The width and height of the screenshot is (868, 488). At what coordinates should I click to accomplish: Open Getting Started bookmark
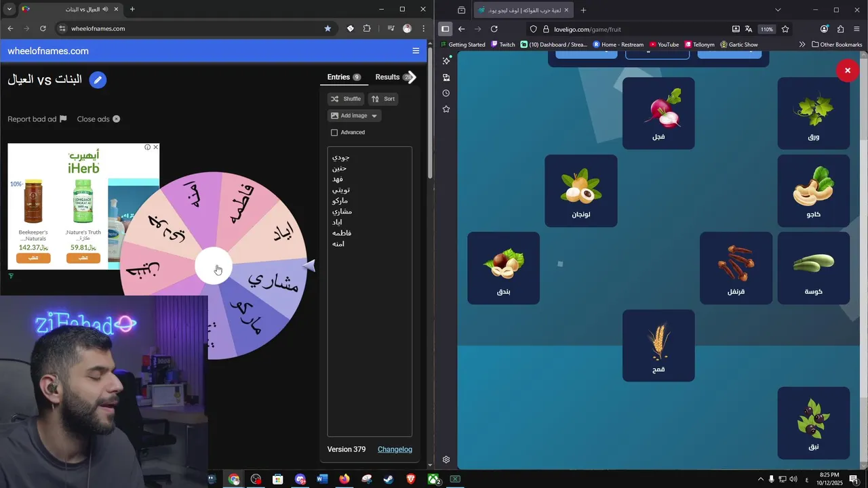pos(463,45)
